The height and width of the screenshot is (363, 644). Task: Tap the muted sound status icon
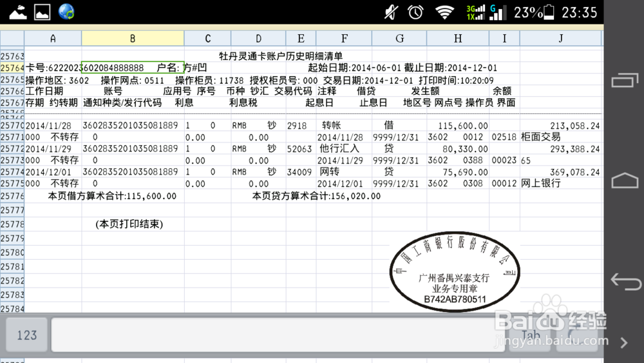click(x=391, y=12)
